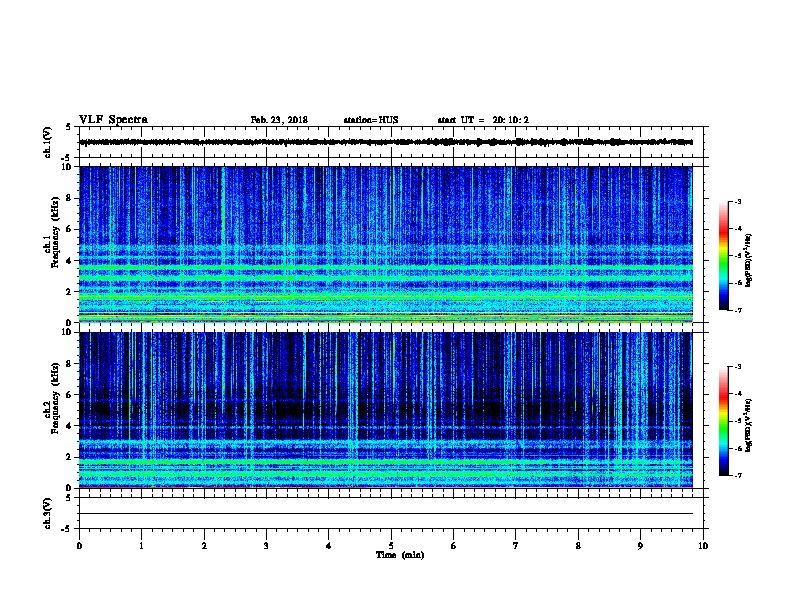Click the "VLF Spectra" plot title
This screenshot has height=612, width=792.
click(x=113, y=120)
